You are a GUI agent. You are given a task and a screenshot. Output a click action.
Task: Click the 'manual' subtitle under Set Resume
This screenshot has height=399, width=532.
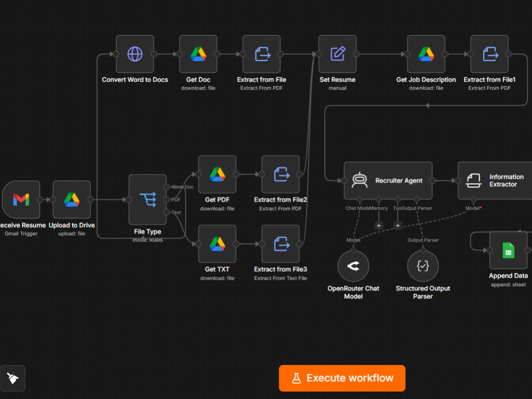point(338,88)
